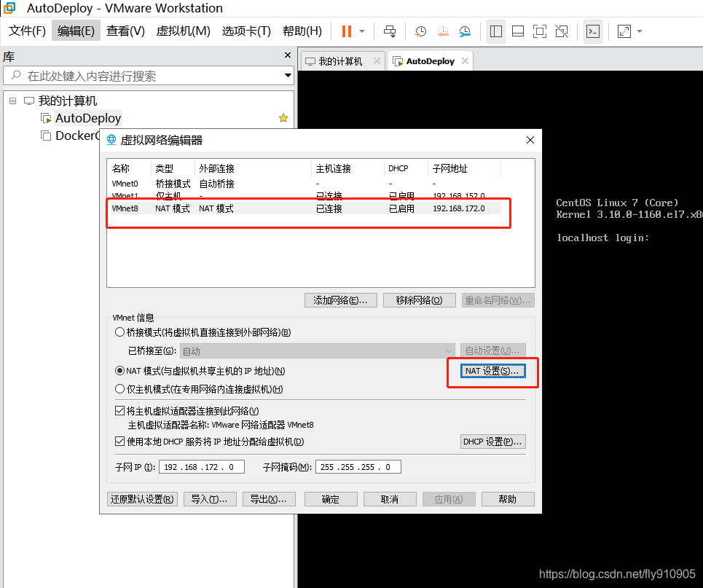Click the 子网 IP address field
The height and width of the screenshot is (588, 703).
point(202,467)
